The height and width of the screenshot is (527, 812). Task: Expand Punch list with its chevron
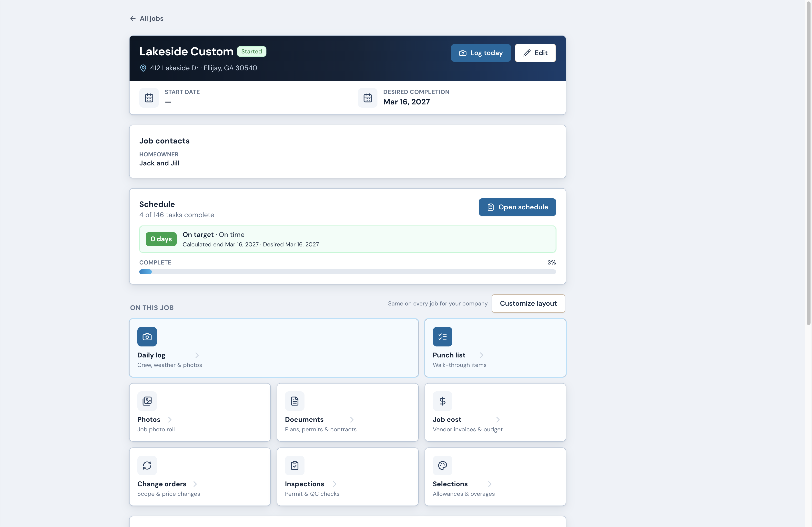(x=481, y=355)
